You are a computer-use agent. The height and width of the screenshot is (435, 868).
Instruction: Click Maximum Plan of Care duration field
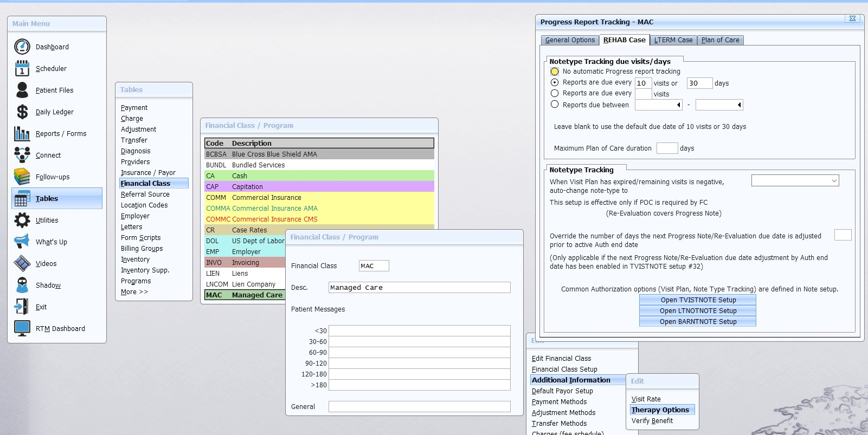point(667,148)
